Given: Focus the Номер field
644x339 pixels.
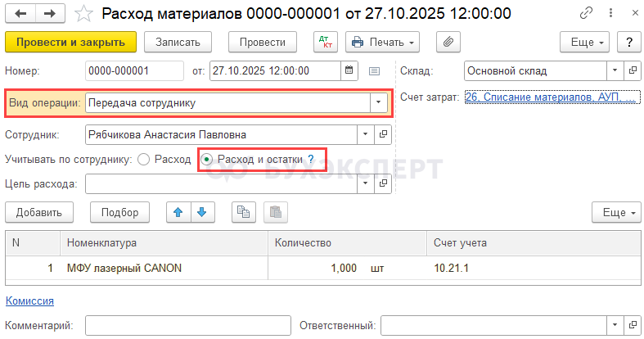Looking at the screenshot, I should pos(134,70).
